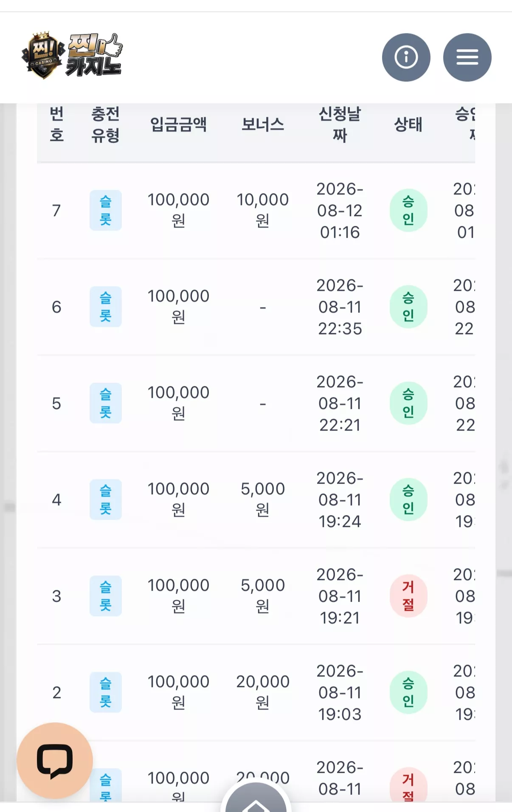Image resolution: width=512 pixels, height=812 pixels.
Task: Click 20,000원 bonus in row 2
Action: [x=263, y=692]
